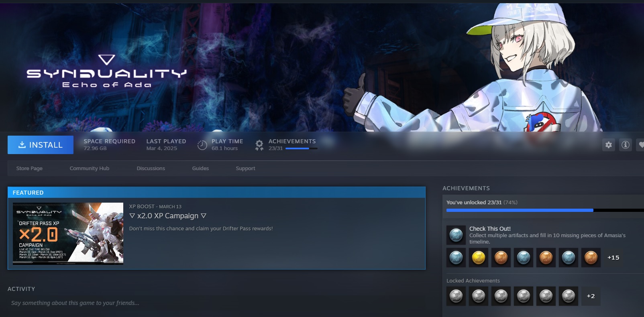Click the fifth unlocked achievement bronze badge

pyautogui.click(x=546, y=258)
